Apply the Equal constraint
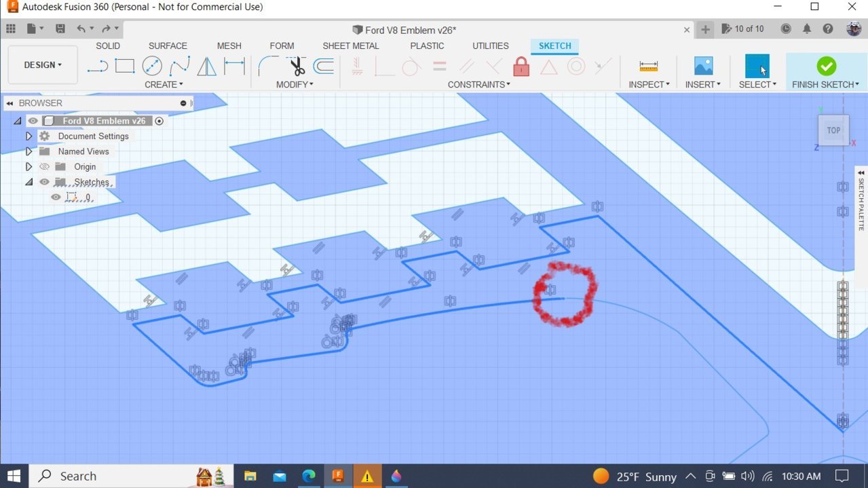This screenshot has height=488, width=868. 440,67
